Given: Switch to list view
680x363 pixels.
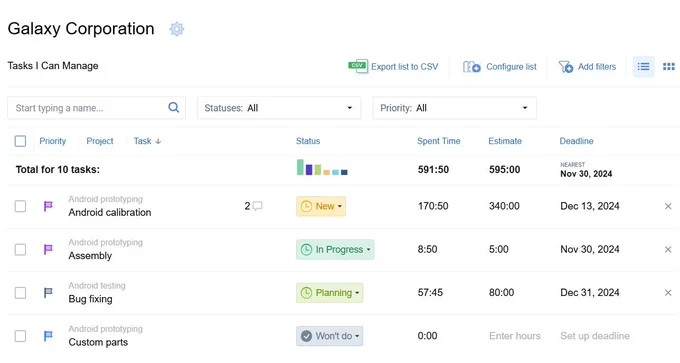Looking at the screenshot, I should pyautogui.click(x=644, y=67).
